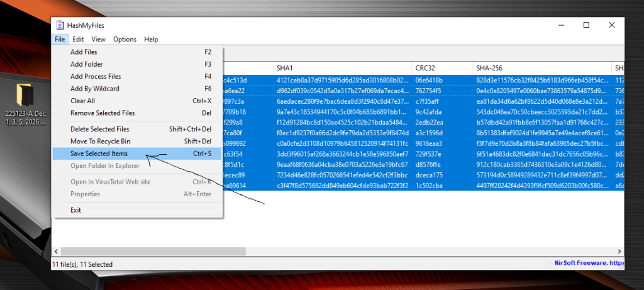Click the HashMyFiles title bar icon
This screenshot has width=644, height=290.
click(x=60, y=25)
